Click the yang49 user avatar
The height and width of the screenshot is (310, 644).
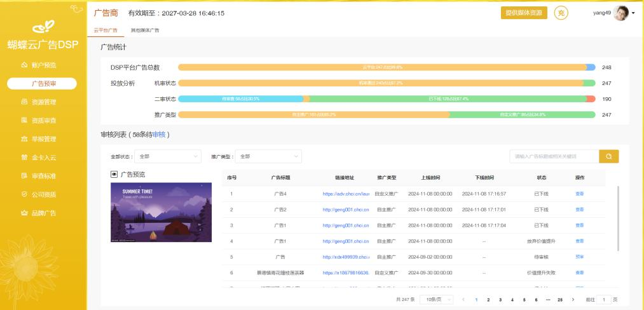click(620, 13)
